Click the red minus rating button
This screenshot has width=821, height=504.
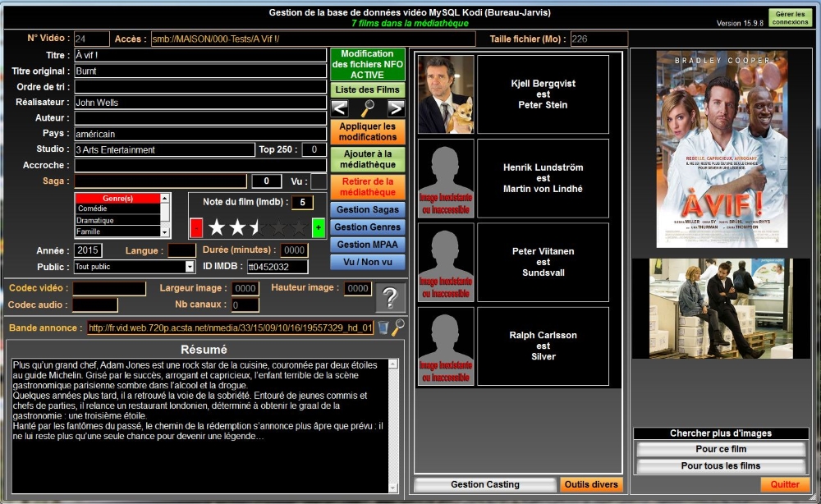[x=196, y=227]
